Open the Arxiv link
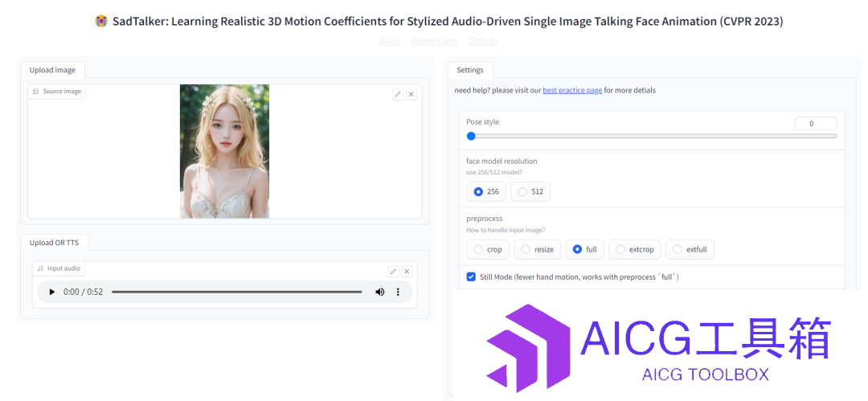Screen dimensions: 868x401 [x=390, y=41]
